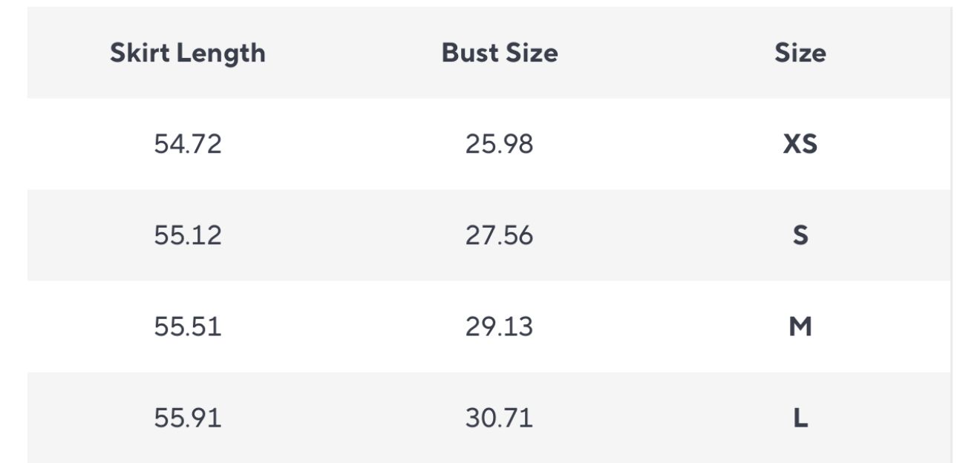The image size is (980, 463).
Task: Select the M size cell
Action: coord(800,326)
